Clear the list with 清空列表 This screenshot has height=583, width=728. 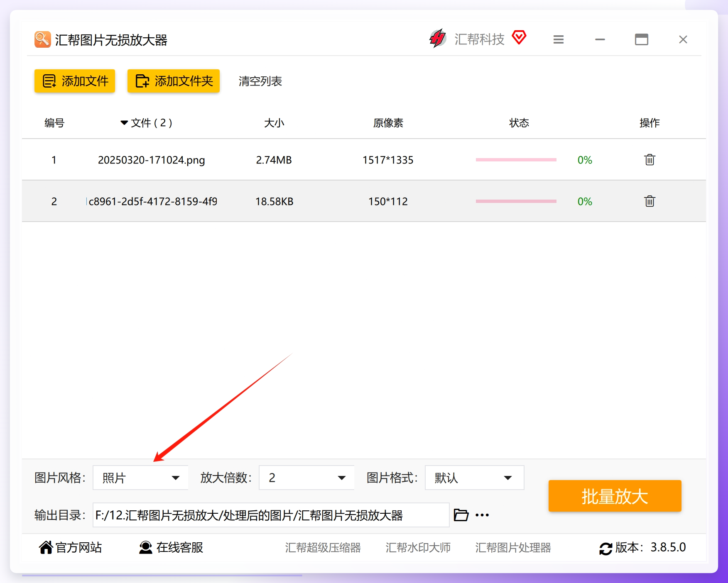(x=260, y=81)
